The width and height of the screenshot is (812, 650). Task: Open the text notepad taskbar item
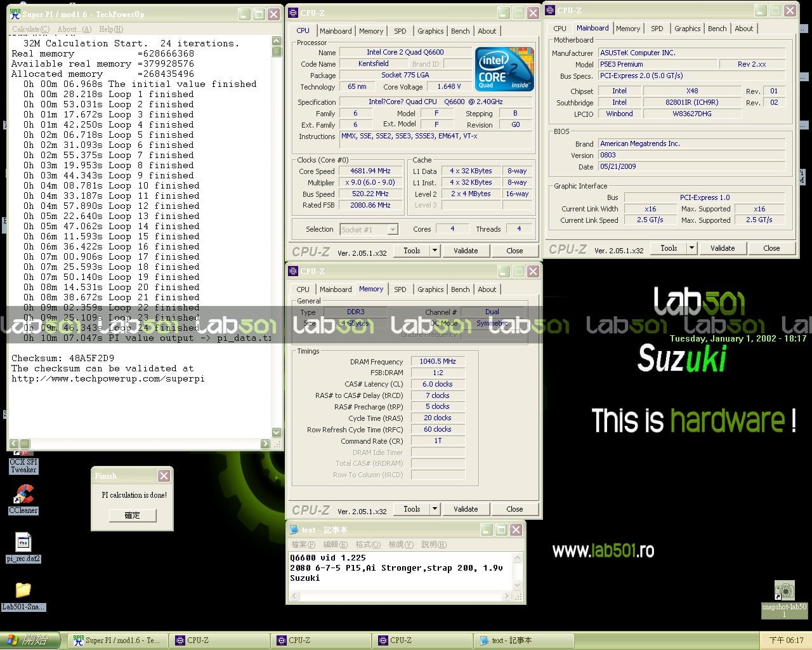[524, 640]
